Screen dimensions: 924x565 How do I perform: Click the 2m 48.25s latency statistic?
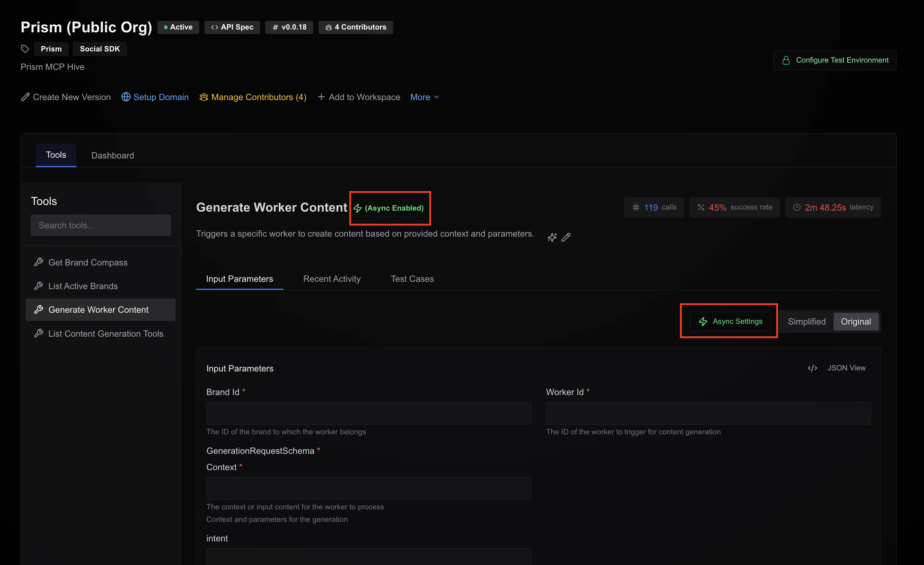pyautogui.click(x=833, y=207)
